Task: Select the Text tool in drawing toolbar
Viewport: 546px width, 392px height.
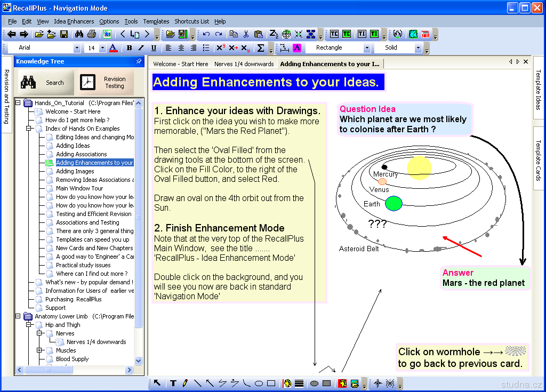Action: tap(173, 383)
